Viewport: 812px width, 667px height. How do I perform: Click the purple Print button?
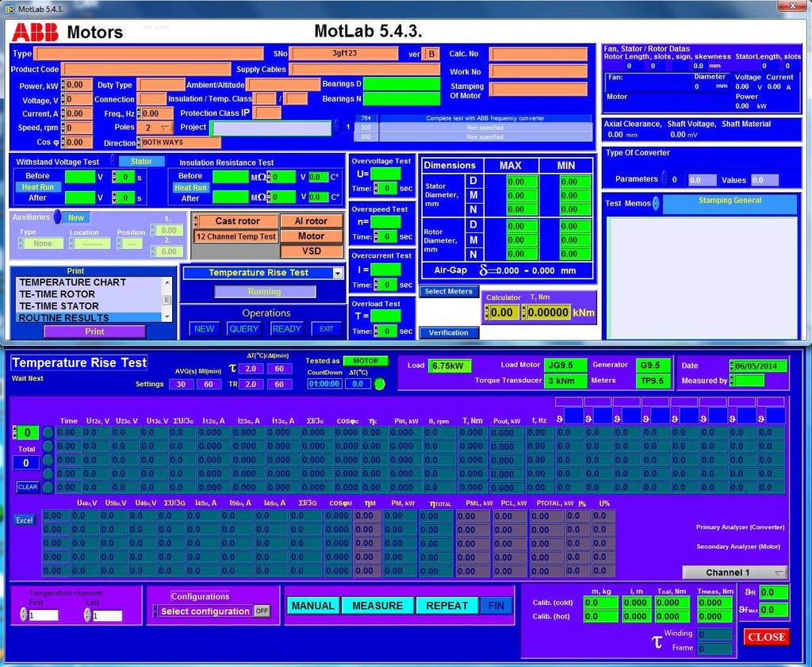pos(94,332)
